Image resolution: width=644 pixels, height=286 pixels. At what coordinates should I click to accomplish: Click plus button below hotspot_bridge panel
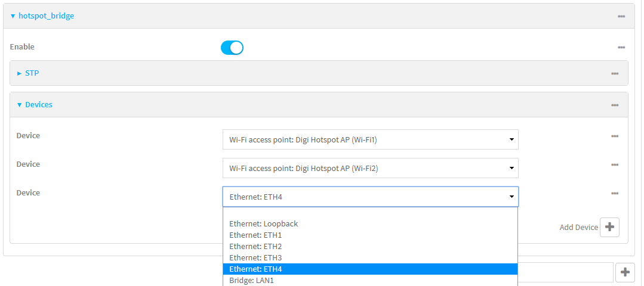click(625, 272)
